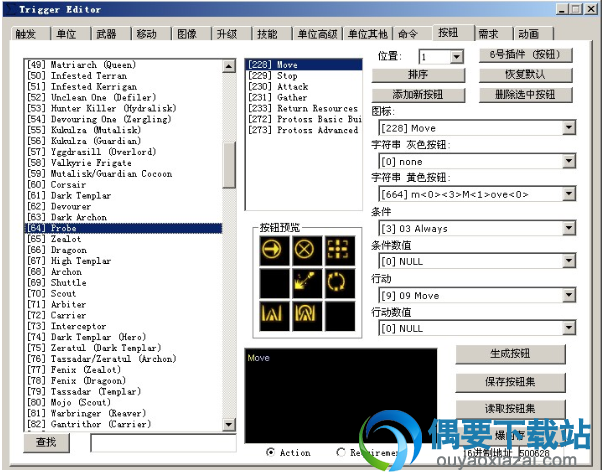Select [67] High Templar in the unit list
602x472 pixels.
click(123, 261)
